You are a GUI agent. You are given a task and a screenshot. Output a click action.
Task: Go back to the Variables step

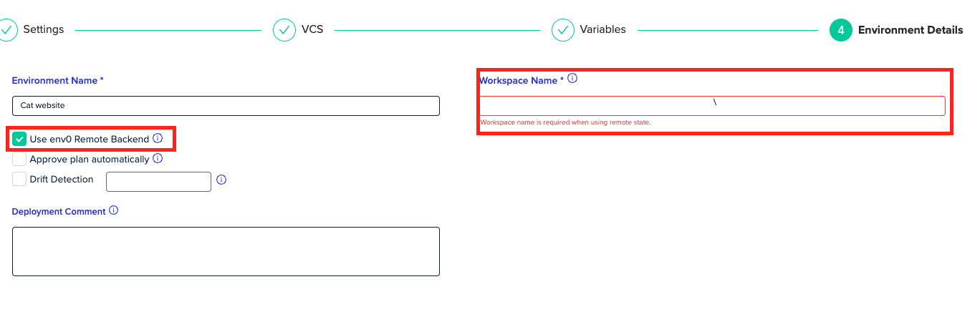[x=602, y=30]
